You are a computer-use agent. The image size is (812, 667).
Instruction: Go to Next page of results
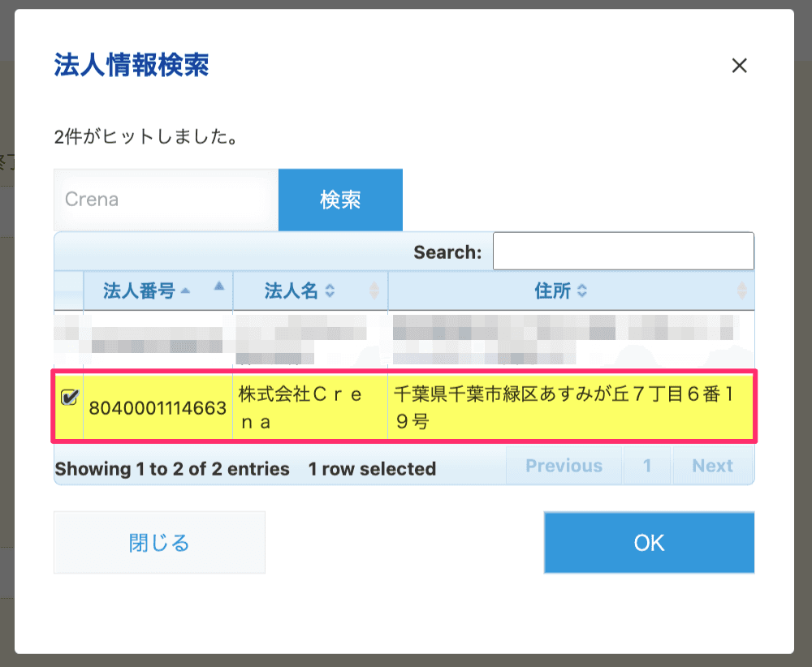[713, 466]
